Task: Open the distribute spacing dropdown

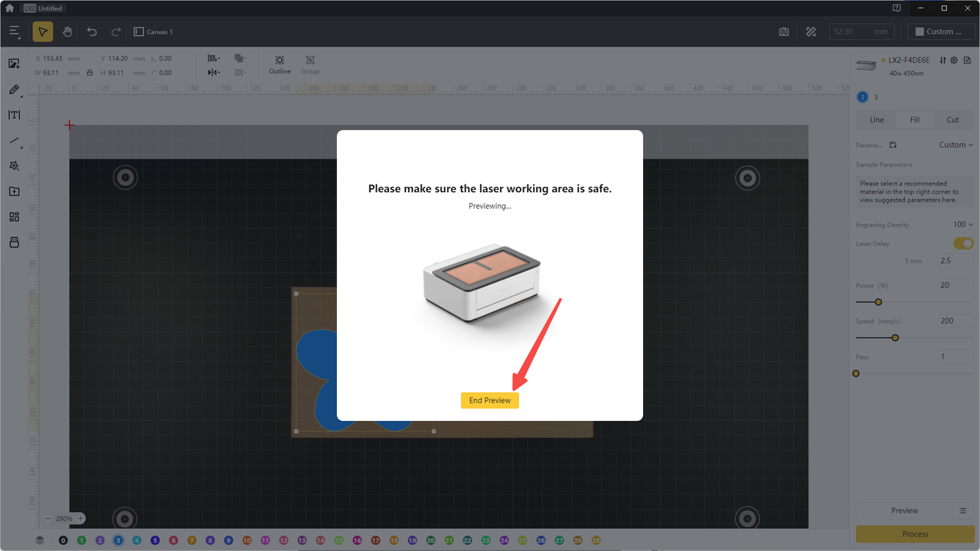Action: (240, 73)
